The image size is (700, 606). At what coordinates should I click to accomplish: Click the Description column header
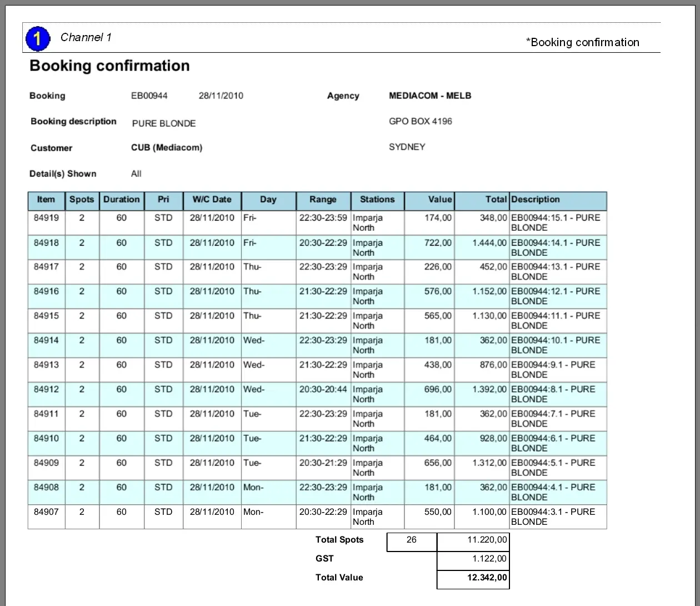536,200
